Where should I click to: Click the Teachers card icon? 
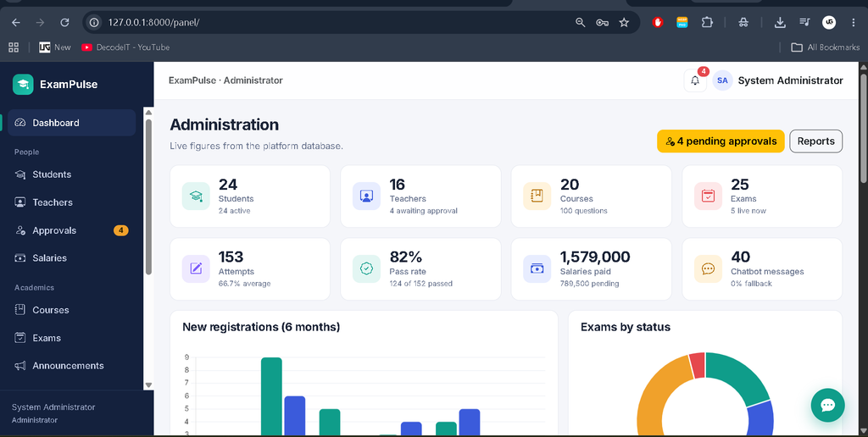pyautogui.click(x=366, y=196)
